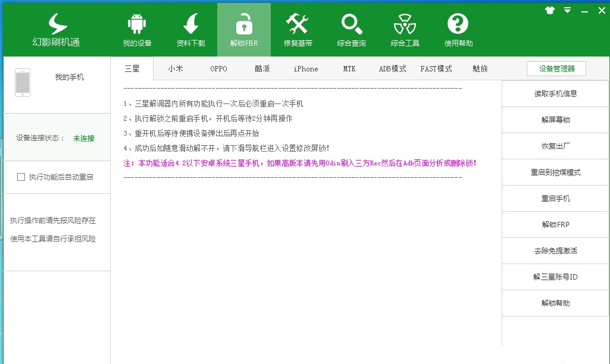Open 修复基带 tools icon
This screenshot has width=610, height=364.
point(298,24)
